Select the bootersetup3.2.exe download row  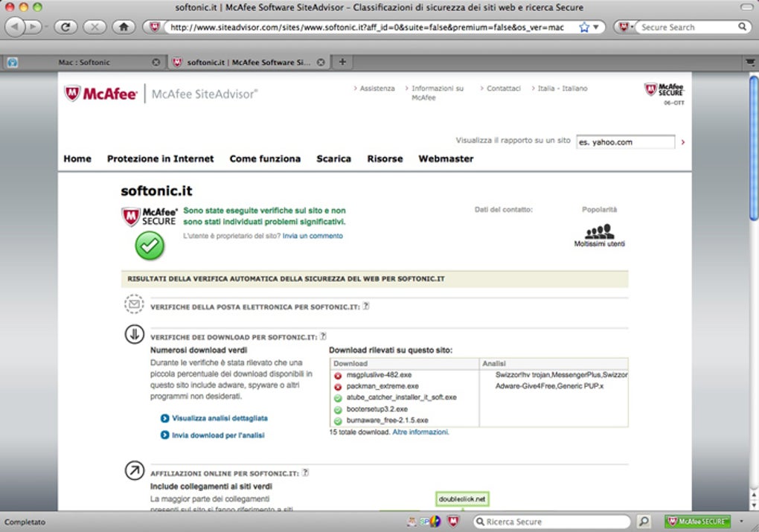[478, 409]
